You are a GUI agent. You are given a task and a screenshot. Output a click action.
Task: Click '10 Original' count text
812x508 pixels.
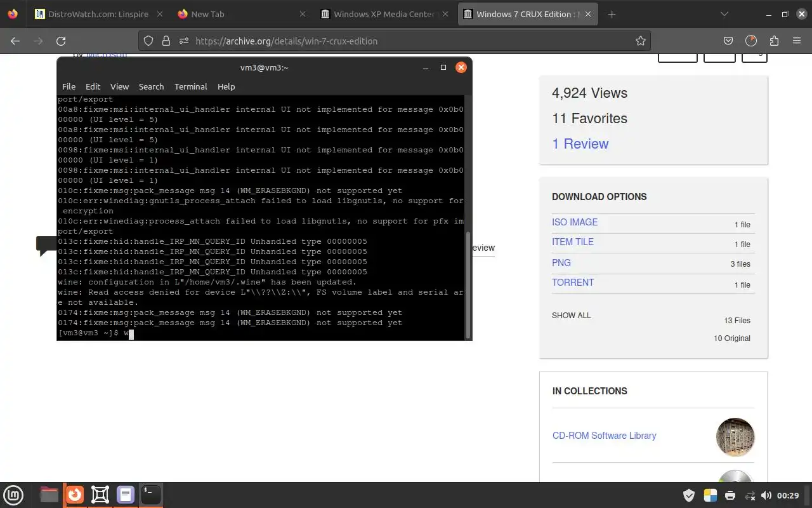[x=731, y=338]
